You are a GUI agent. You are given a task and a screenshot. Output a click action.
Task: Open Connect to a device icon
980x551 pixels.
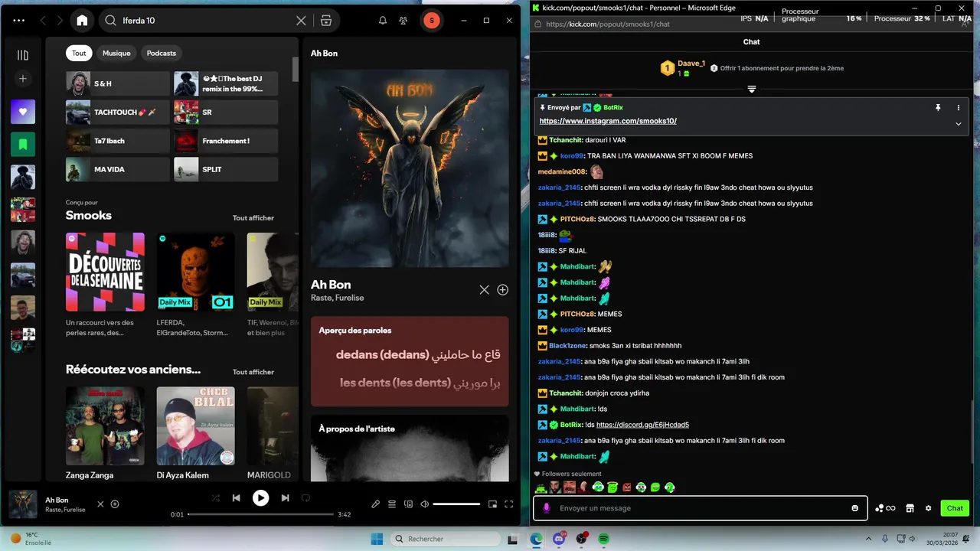click(x=408, y=504)
